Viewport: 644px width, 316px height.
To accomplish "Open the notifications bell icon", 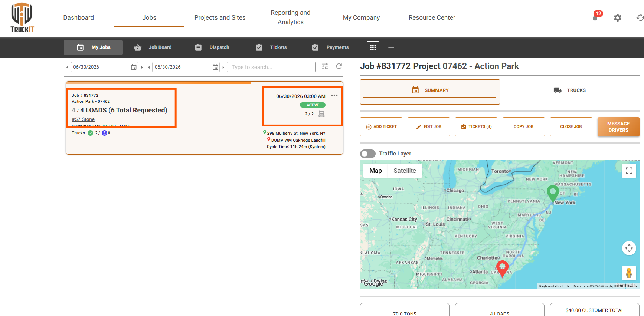I will (595, 18).
